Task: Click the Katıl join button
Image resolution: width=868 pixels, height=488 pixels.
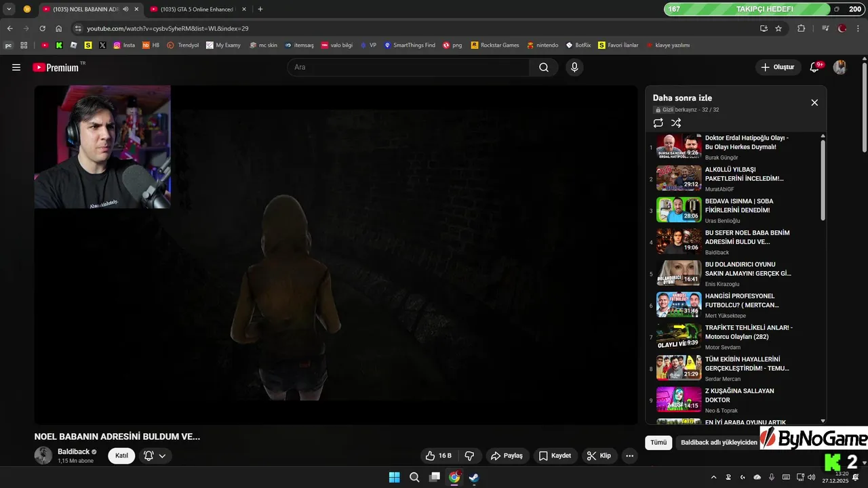Action: tap(121, 455)
